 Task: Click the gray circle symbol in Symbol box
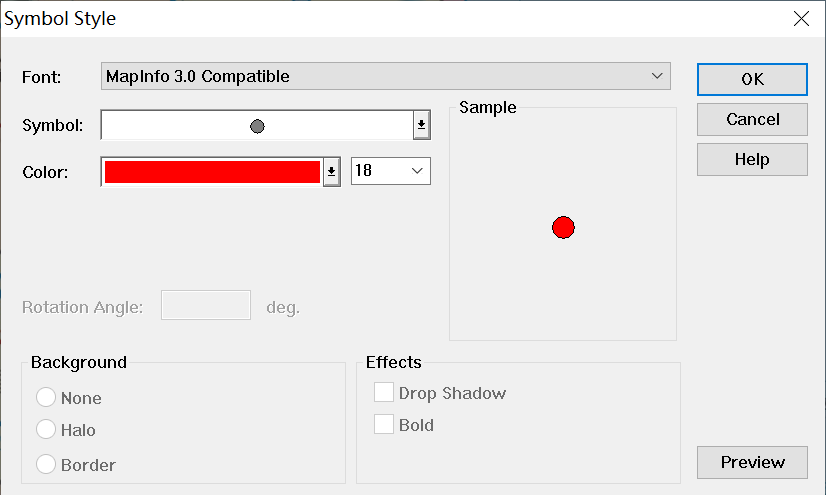click(257, 126)
